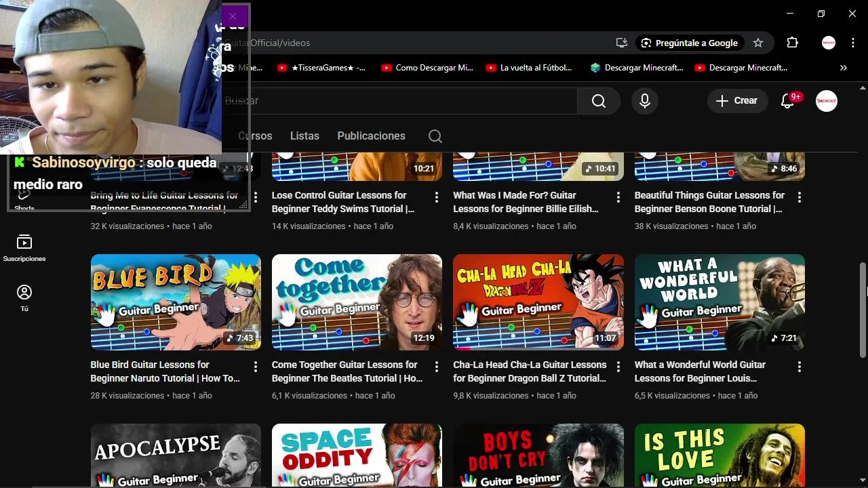This screenshot has width=868, height=488.
Task: Open options menu for Blue Bird video
Action: click(x=256, y=367)
